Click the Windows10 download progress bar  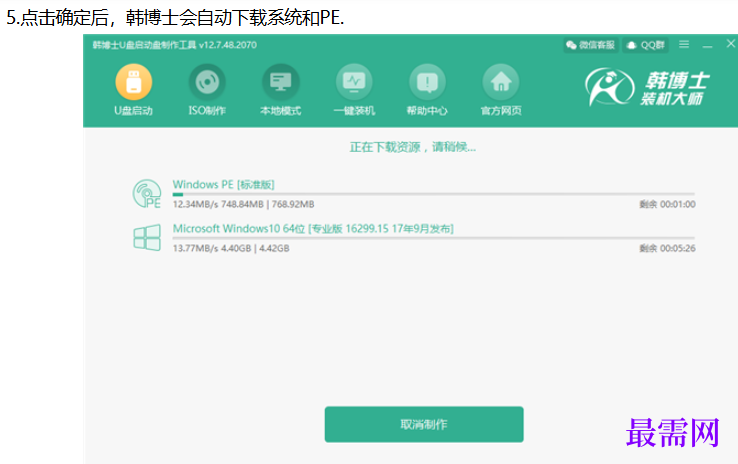[433, 238]
